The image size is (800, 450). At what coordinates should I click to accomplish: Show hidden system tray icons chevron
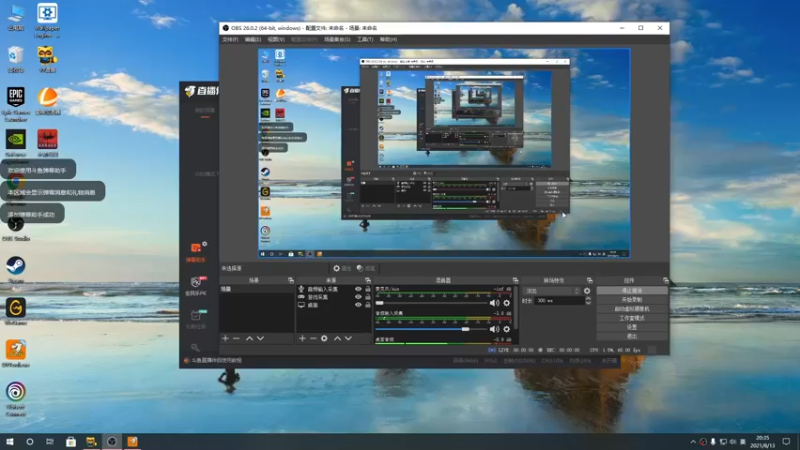click(x=693, y=442)
